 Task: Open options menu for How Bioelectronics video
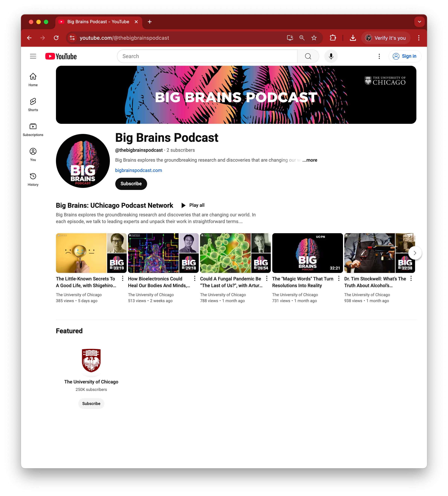[x=195, y=279]
